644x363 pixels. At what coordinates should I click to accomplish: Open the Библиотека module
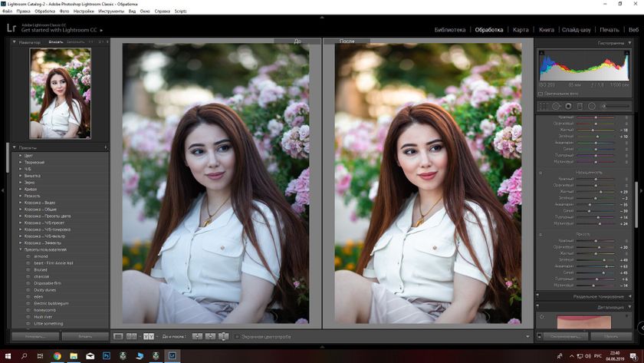tap(449, 30)
